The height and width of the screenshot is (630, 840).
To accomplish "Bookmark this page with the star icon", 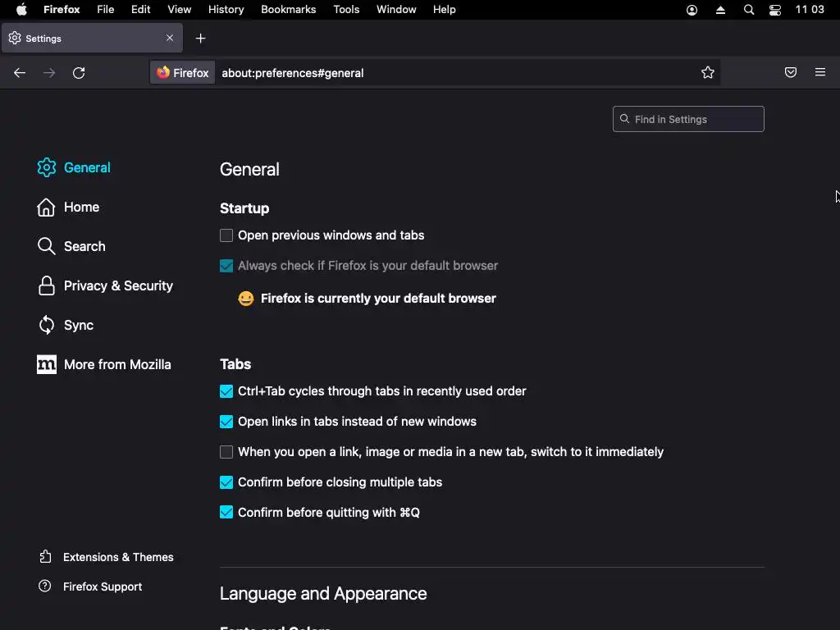I will 708,73.
